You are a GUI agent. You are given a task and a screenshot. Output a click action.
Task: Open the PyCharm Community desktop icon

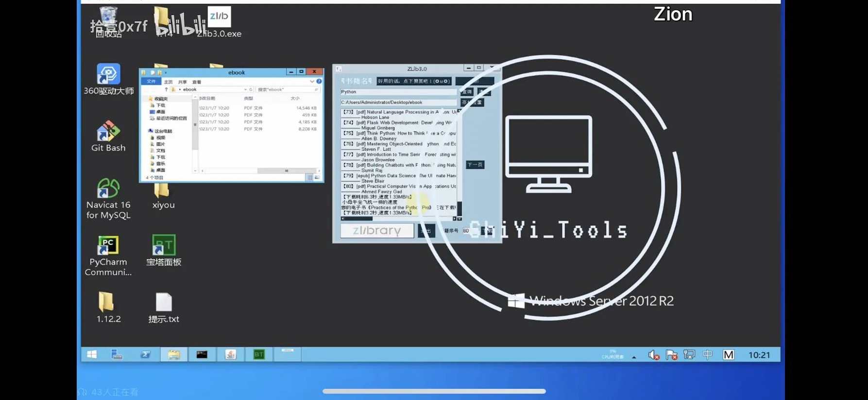pyautogui.click(x=108, y=256)
